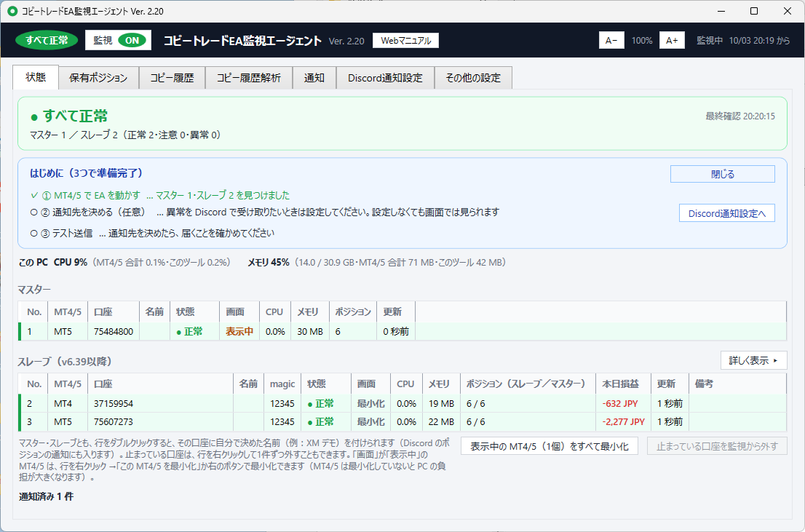The height and width of the screenshot is (532, 805).
Task: Go to the Discord通知設定 tab
Action: click(x=385, y=78)
